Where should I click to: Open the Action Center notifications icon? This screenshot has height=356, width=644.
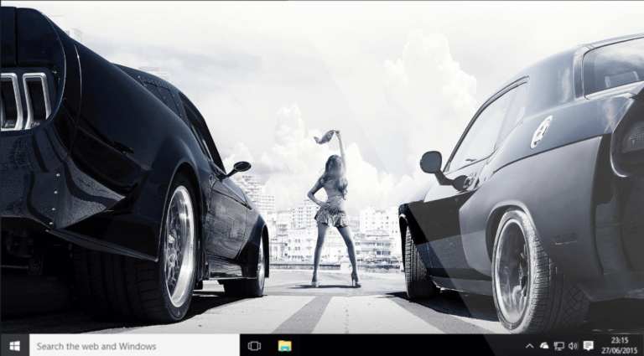tap(588, 346)
